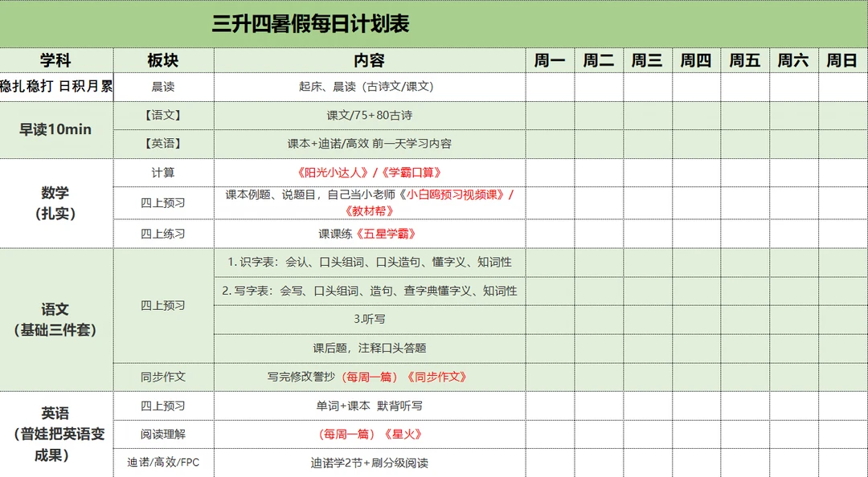Click the 3.听写 cell
Image resolution: width=868 pixels, height=477 pixels.
tap(370, 320)
